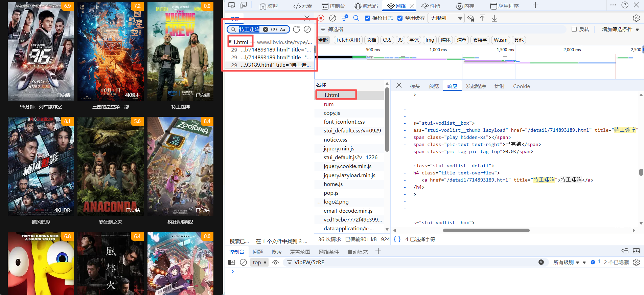Switch to the 源代码 (Sources) tab
Screen dimensions: 644x295
pyautogui.click(x=366, y=6)
